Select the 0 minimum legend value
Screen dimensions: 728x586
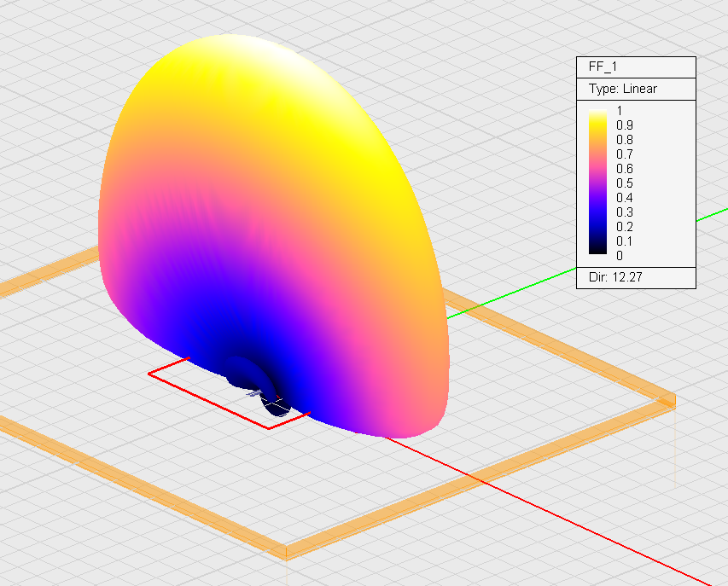point(620,255)
